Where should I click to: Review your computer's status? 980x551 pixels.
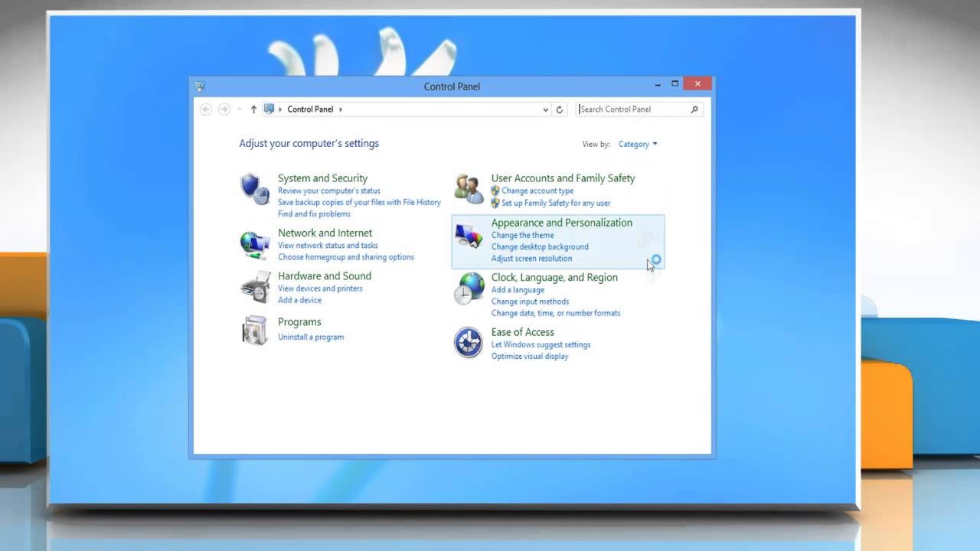[x=328, y=191]
